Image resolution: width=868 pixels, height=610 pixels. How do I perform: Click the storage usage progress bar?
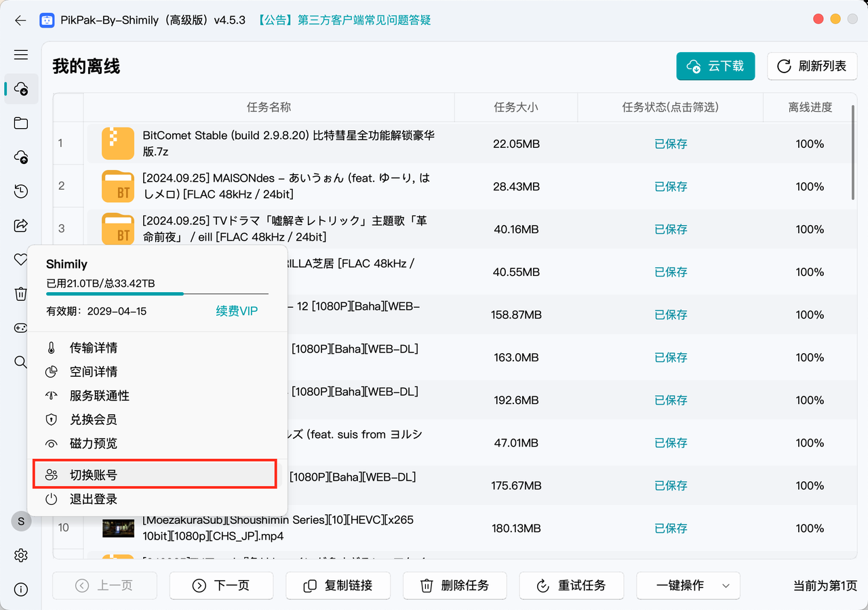tap(157, 294)
